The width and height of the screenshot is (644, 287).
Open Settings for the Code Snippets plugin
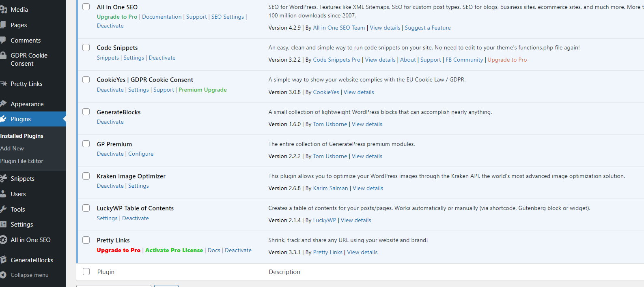134,58
